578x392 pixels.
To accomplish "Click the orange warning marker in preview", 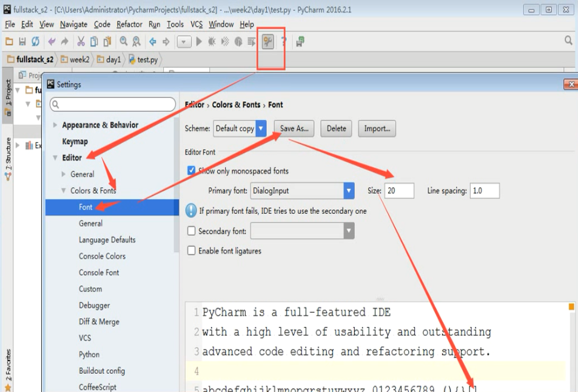I will tap(571, 307).
